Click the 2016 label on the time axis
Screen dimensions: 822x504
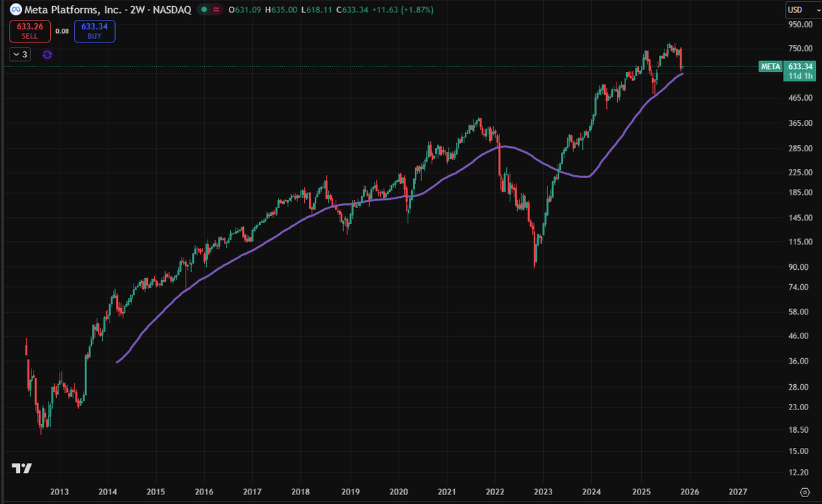tap(204, 492)
